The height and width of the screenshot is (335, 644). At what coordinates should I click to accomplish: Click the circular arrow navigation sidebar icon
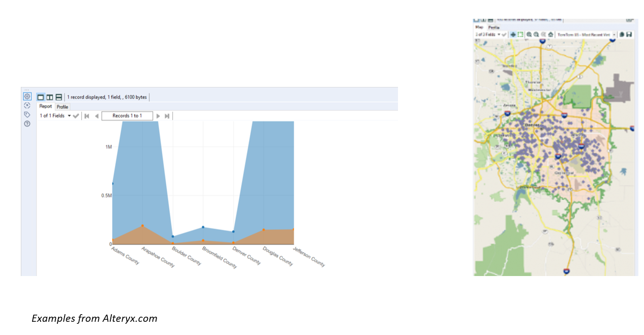pos(27,106)
